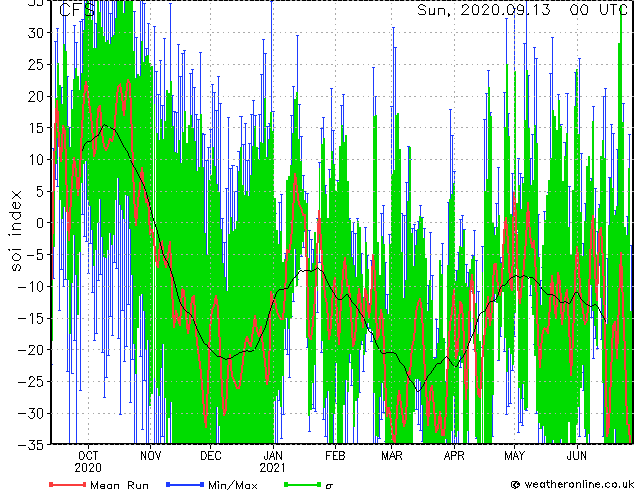634x490 pixels.
Task: Click the y-axis value 0
Action: (x=39, y=223)
